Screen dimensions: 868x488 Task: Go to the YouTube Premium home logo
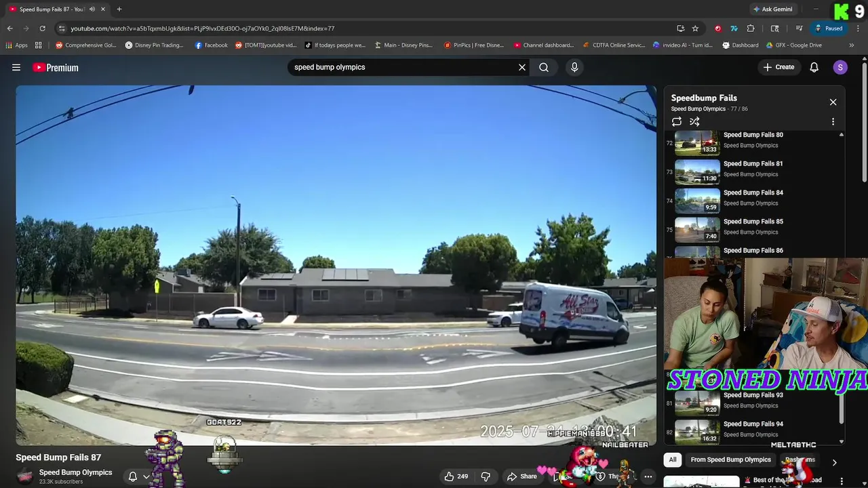pos(56,67)
